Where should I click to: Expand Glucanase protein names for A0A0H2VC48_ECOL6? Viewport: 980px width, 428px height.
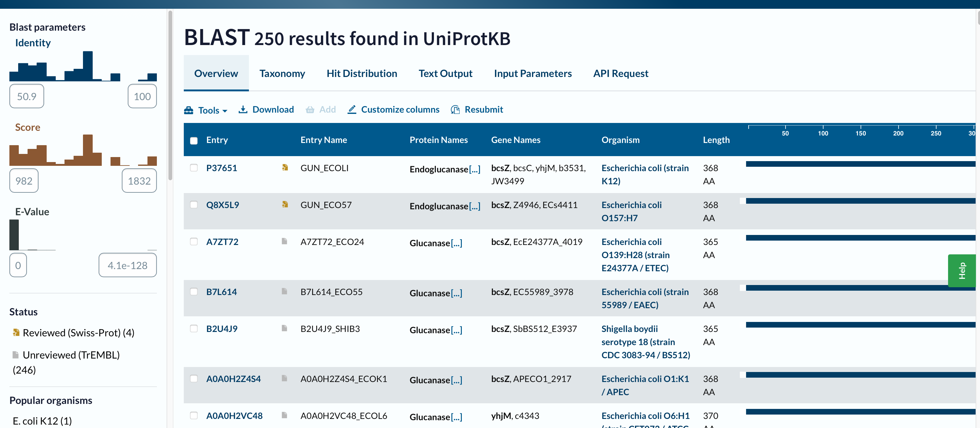456,417
